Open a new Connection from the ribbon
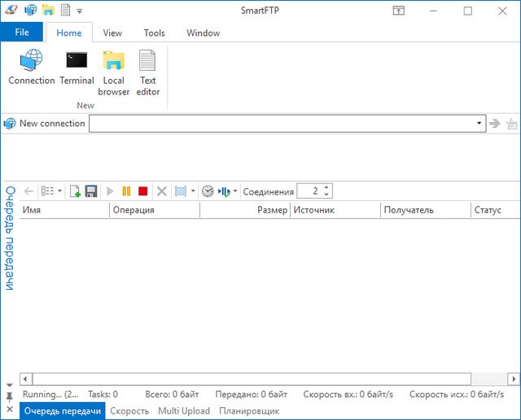Viewport: 521px width, 420px height. click(x=31, y=68)
